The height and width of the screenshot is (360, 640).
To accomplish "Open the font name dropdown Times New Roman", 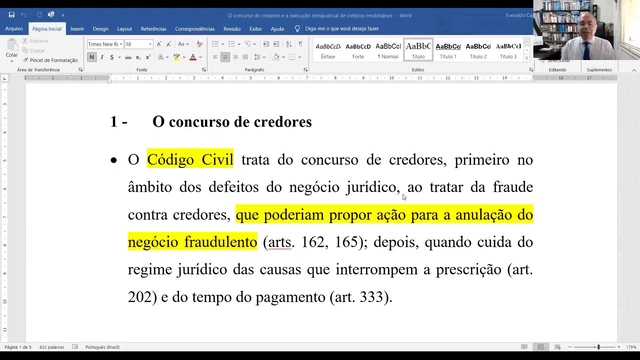I will click(x=121, y=44).
